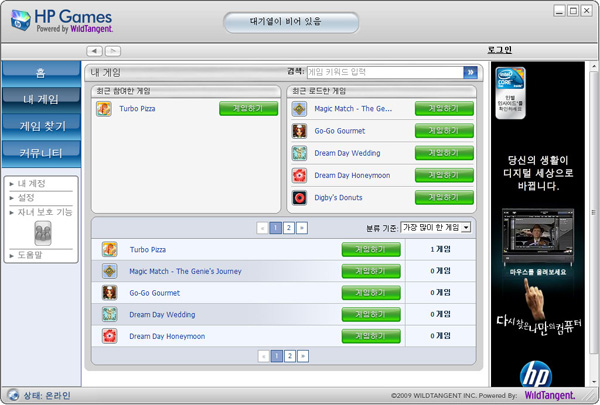Expand the 자녀 보호 기능 sidebar item
The height and width of the screenshot is (405, 600).
coord(41,212)
